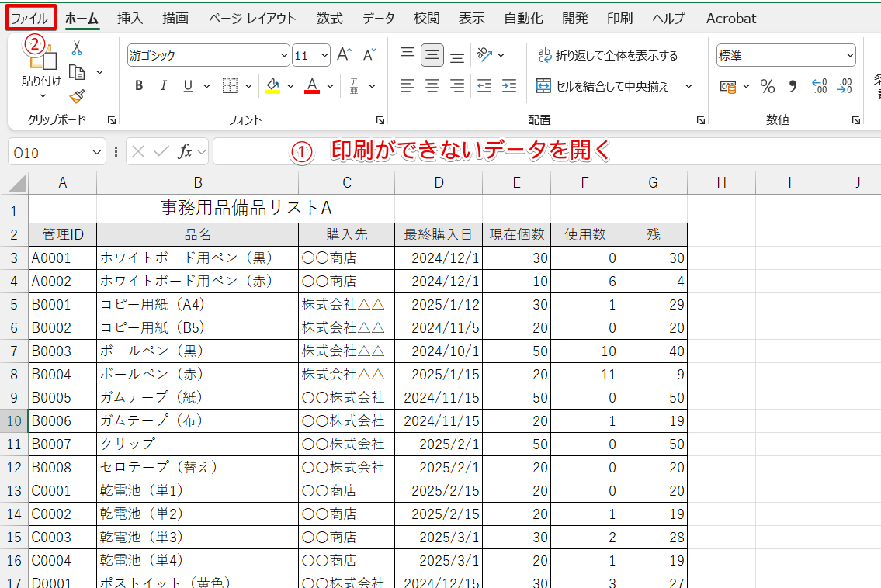The height and width of the screenshot is (588, 881).
Task: Click the Comma Style icon
Action: pos(793,86)
